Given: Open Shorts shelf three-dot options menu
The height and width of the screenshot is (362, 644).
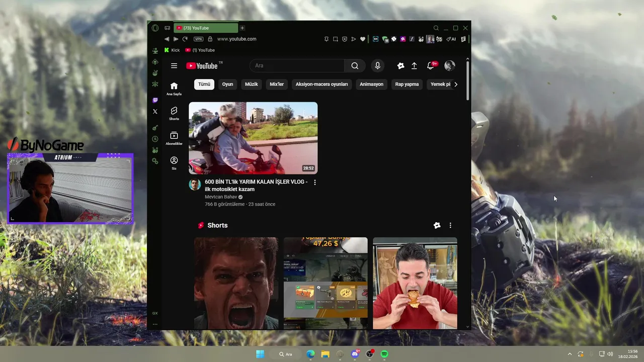Looking at the screenshot, I should point(450,226).
